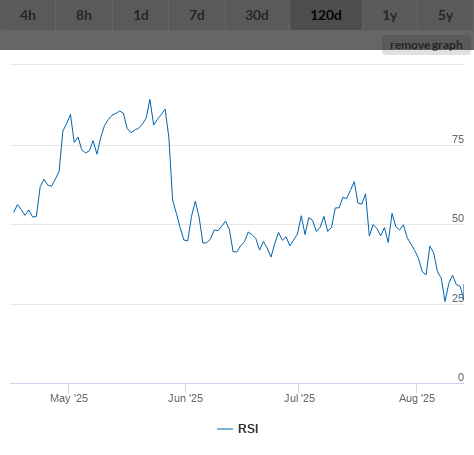Screen dimensions: 474x455
Task: Switch to the 30d range tab
Action: (257, 15)
